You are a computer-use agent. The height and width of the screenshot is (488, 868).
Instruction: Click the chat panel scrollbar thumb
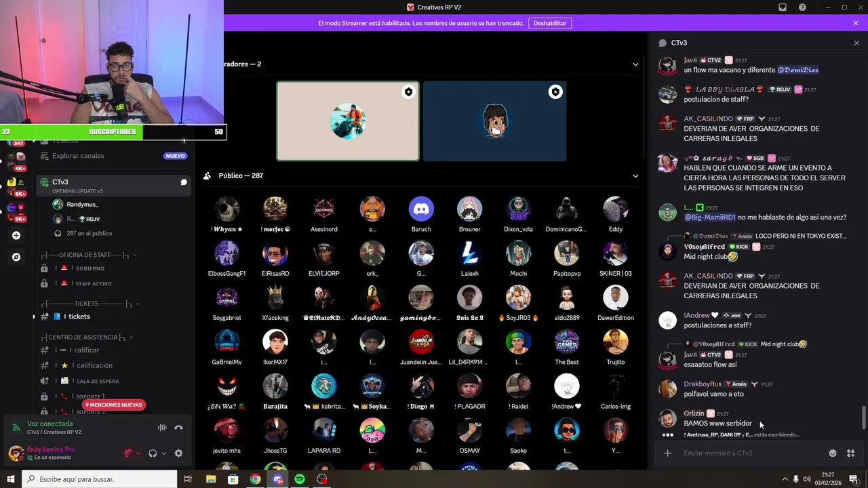click(863, 418)
